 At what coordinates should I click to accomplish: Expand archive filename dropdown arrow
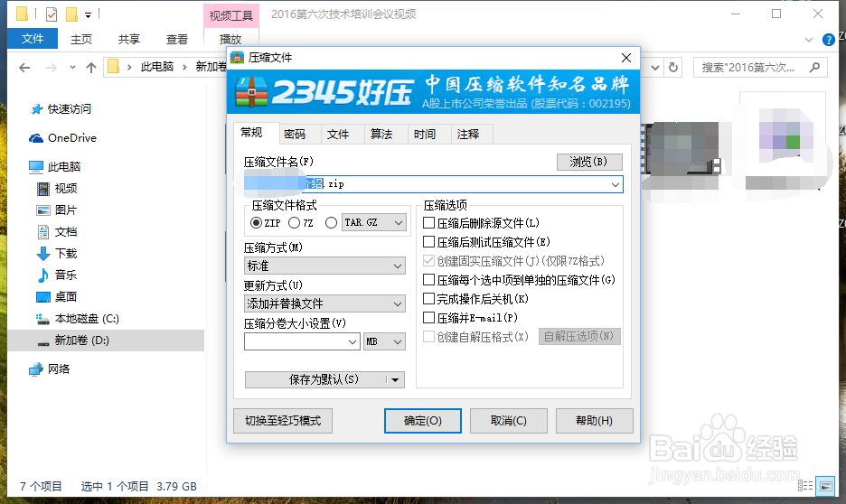(x=616, y=184)
